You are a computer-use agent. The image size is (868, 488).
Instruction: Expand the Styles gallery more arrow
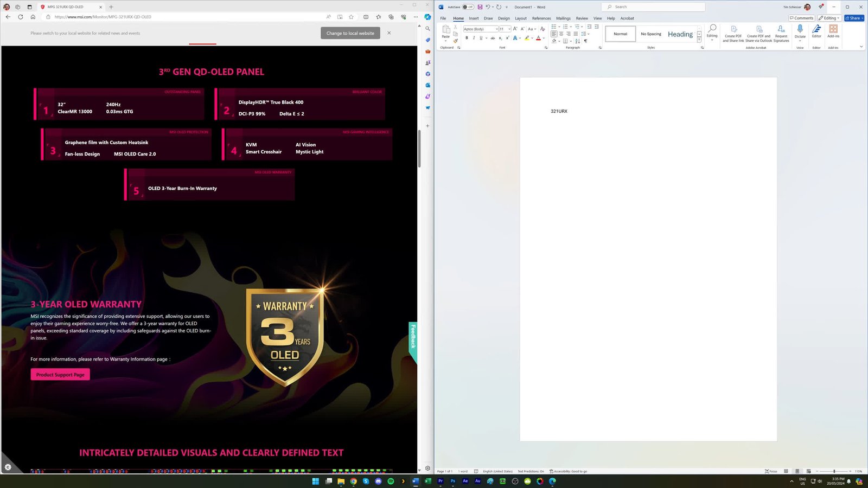[x=699, y=41]
